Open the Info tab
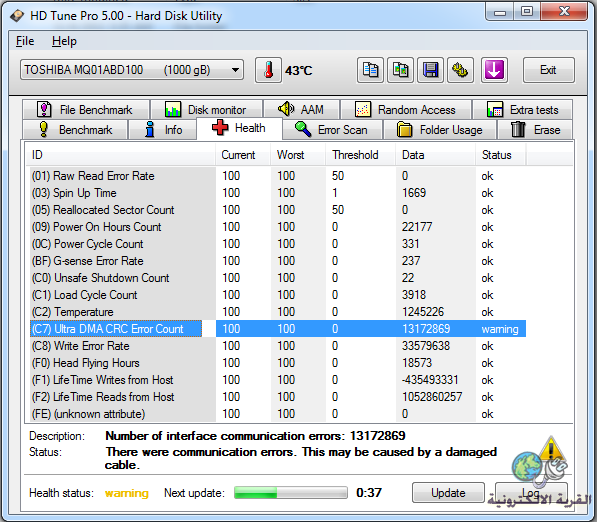 163,129
